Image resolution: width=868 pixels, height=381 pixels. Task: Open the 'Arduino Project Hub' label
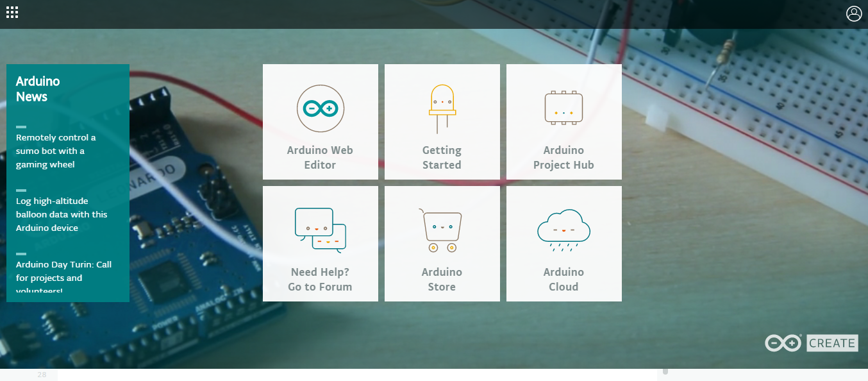(x=563, y=157)
